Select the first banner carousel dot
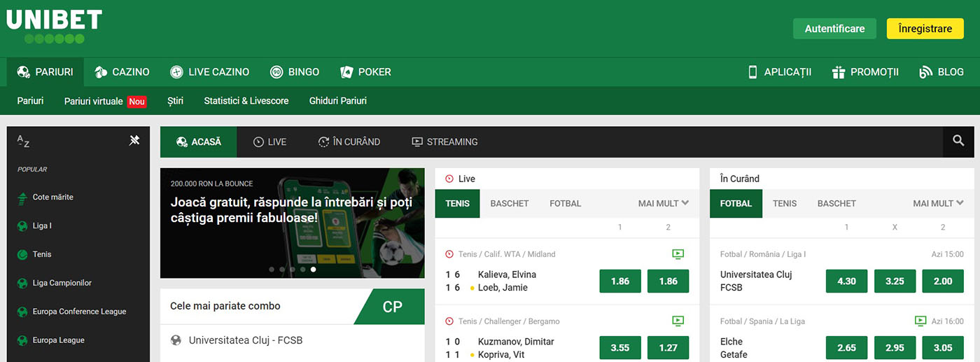 point(272,269)
